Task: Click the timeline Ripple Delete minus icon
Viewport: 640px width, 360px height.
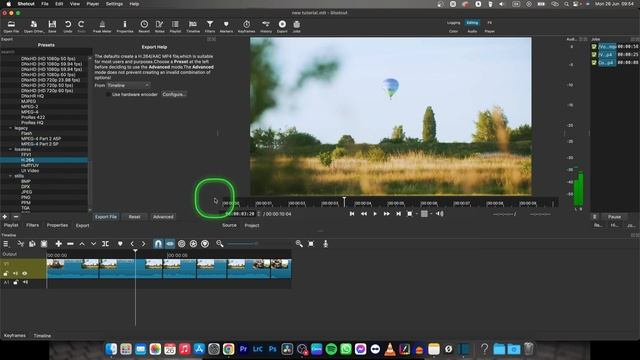Action: [70, 244]
